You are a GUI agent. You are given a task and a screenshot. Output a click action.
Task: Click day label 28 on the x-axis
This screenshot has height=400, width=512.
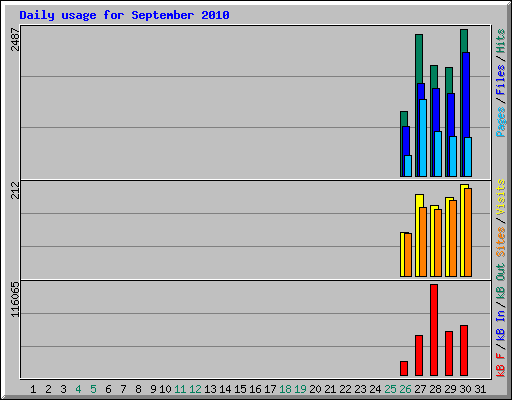pos(435,389)
